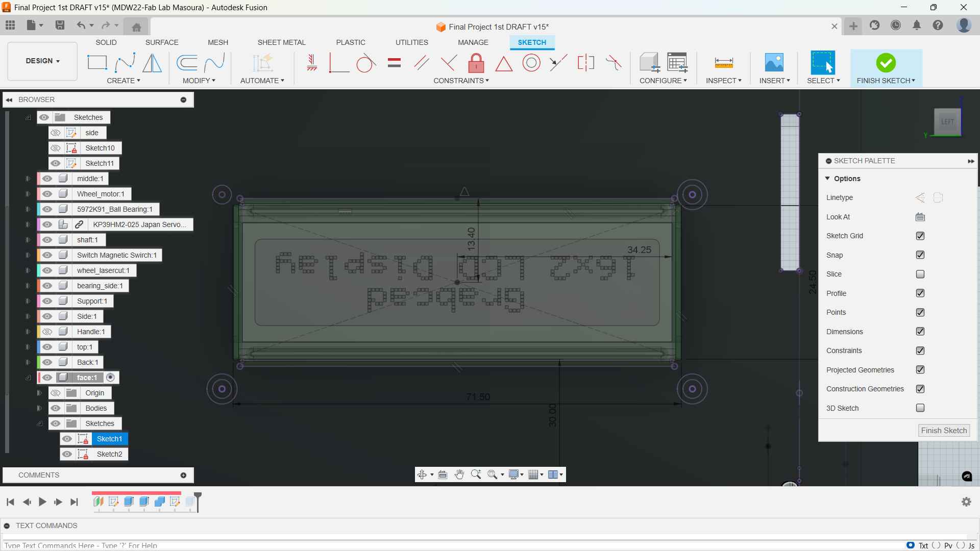The image size is (980, 551).
Task: Apply the Tangent constraint
Action: (x=366, y=63)
